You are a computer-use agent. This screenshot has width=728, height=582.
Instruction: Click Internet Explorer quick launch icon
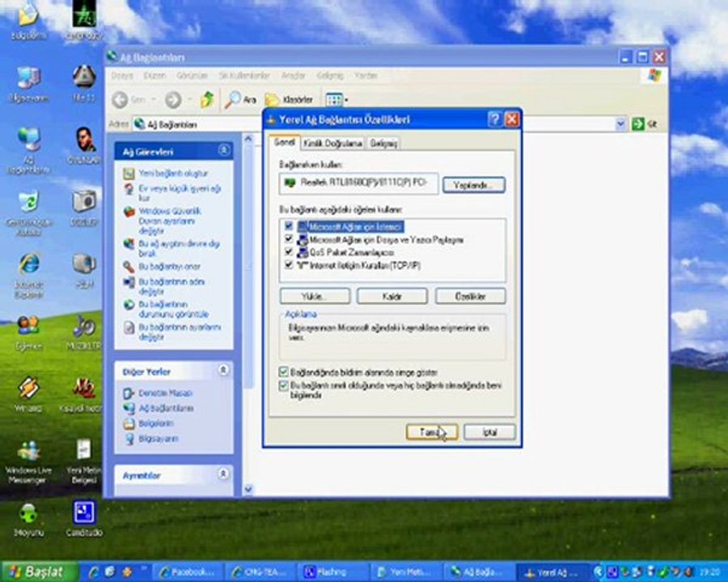(x=93, y=571)
